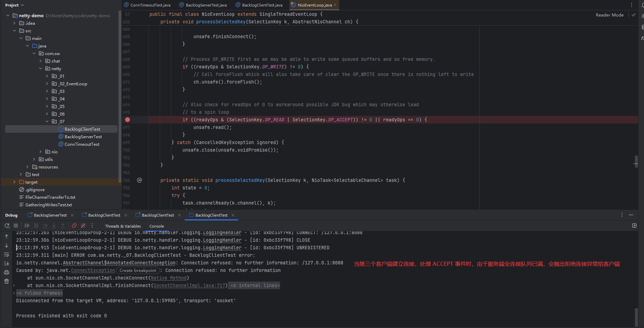The height and width of the screenshot is (328, 644).
Task: Expand the test folder
Action: tap(21, 174)
